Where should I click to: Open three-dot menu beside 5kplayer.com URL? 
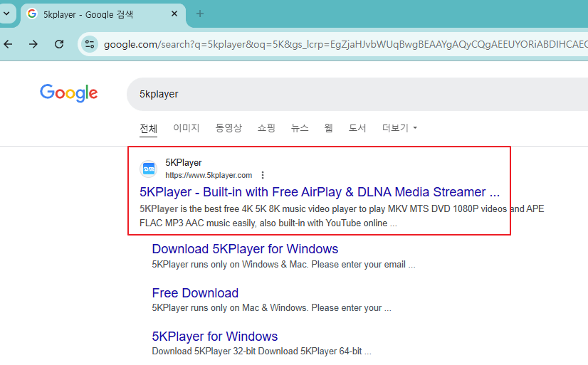[x=263, y=175]
